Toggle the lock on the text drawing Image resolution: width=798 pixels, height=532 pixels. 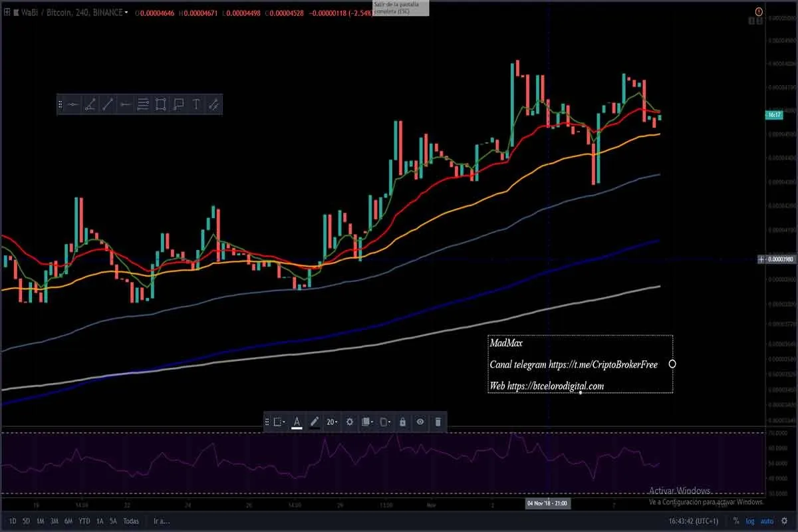point(402,422)
